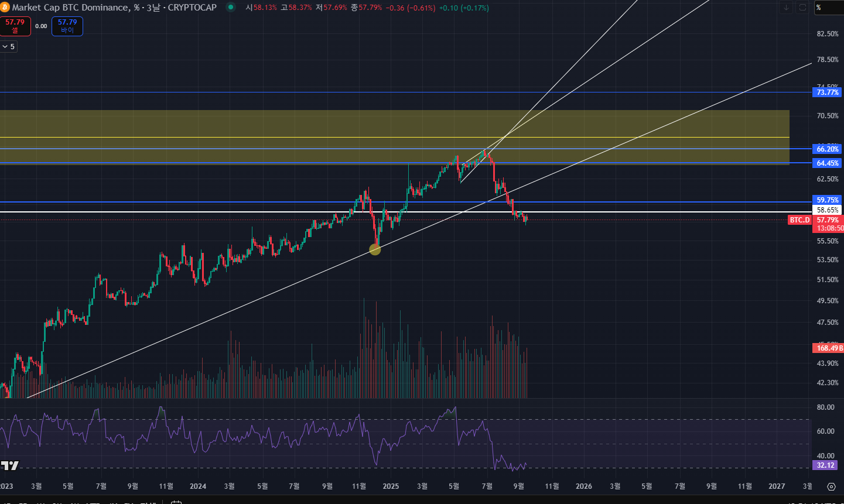Click the high value 58.37% in header
Viewport: 844px width, 504px height.
[x=300, y=8]
